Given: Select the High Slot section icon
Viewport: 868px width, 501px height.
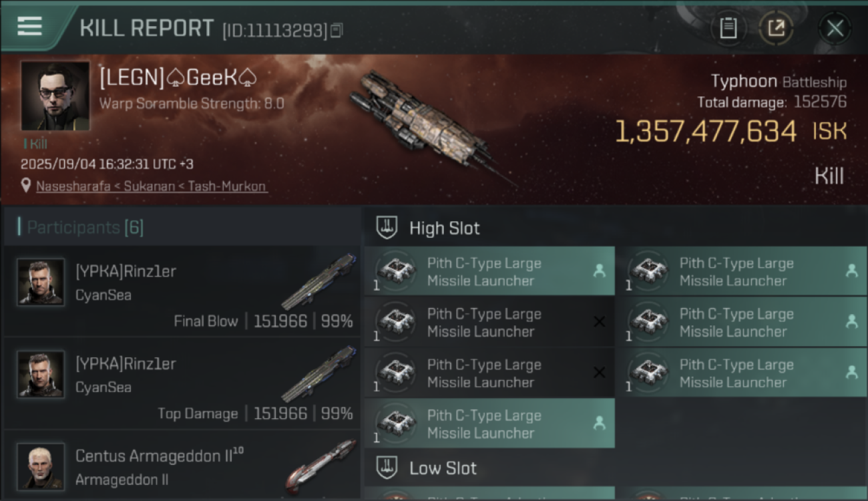Looking at the screenshot, I should tap(387, 228).
